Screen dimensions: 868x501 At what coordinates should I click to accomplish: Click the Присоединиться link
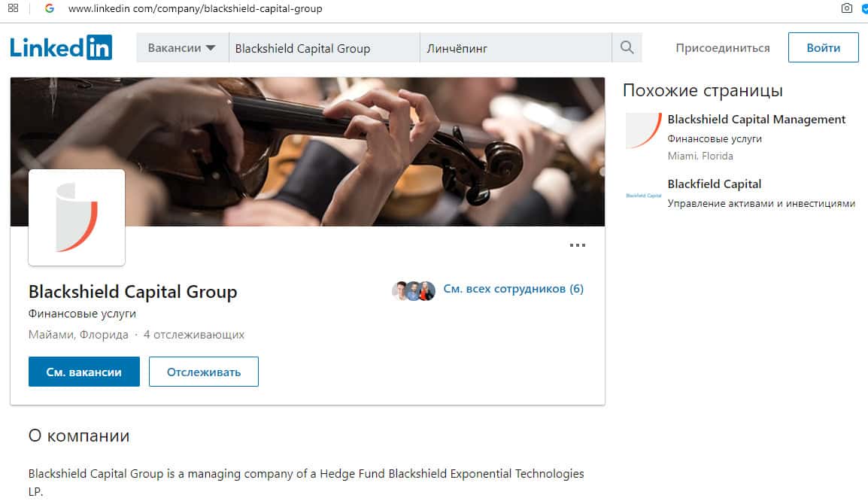(x=722, y=48)
